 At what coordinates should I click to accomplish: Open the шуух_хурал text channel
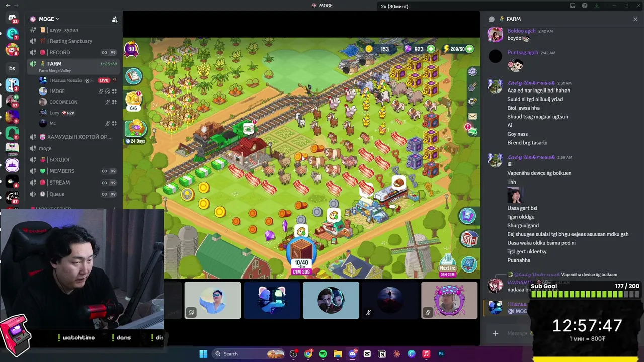point(74,30)
